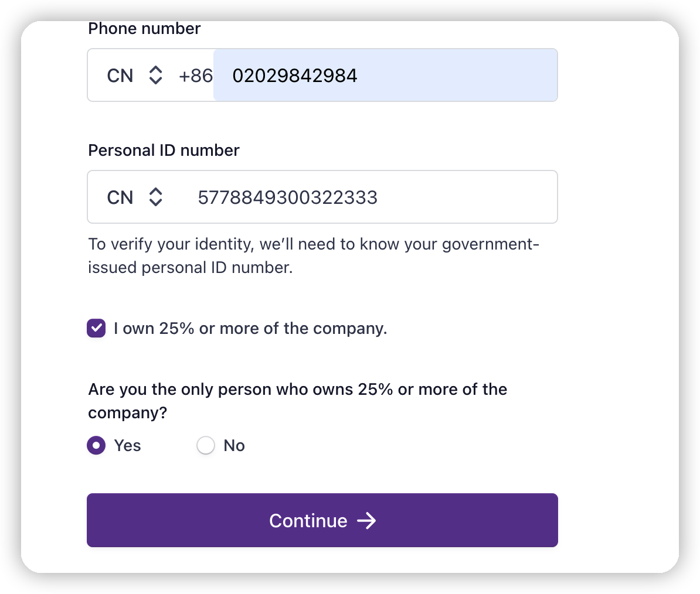
Task: Select the No radio option
Action: click(x=205, y=445)
